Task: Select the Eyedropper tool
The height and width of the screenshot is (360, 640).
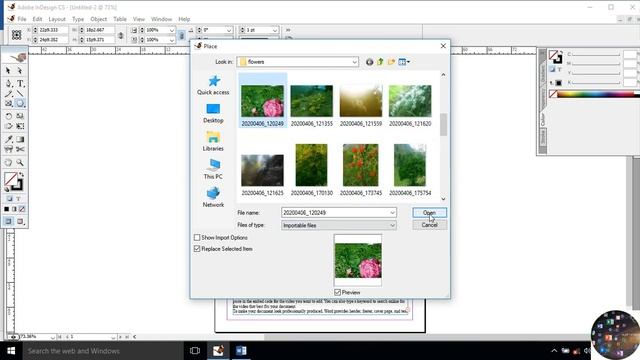Action: point(8,140)
